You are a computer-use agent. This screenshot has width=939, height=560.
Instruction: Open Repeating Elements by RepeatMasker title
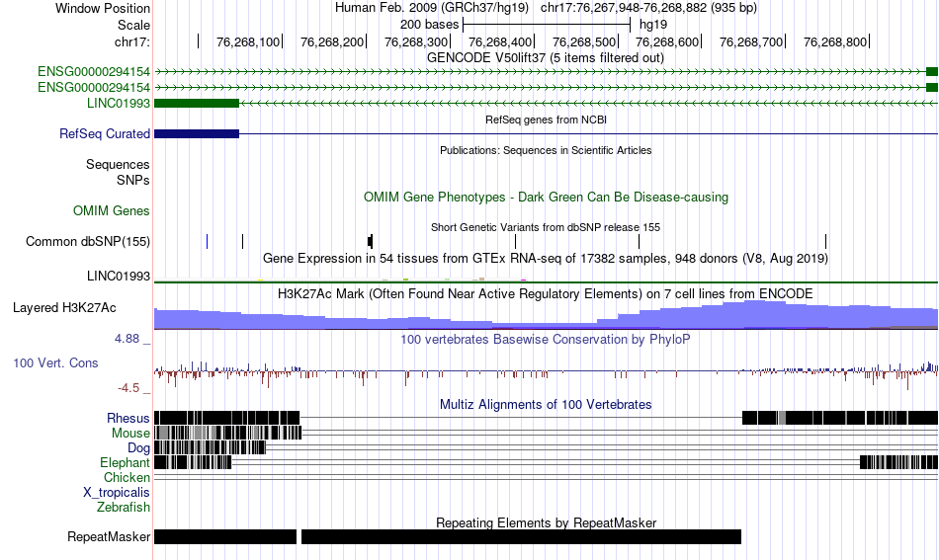(x=546, y=522)
